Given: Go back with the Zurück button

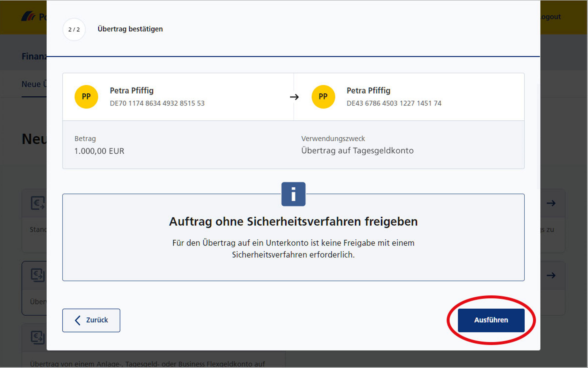Looking at the screenshot, I should point(91,320).
